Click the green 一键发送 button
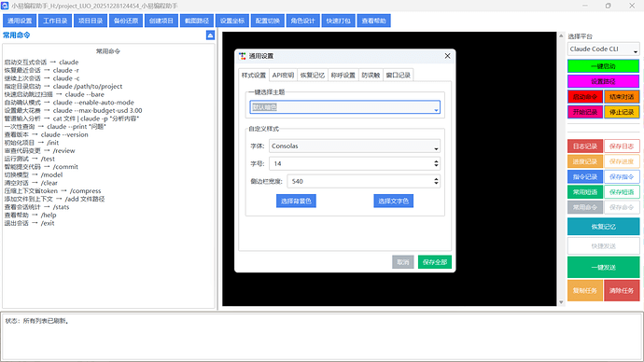The width and height of the screenshot is (644, 362). [603, 267]
